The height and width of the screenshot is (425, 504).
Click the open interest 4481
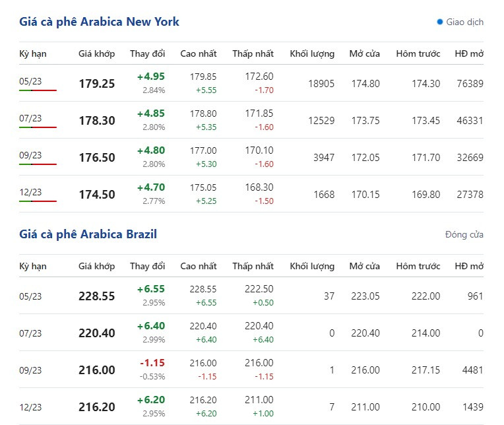473,370
